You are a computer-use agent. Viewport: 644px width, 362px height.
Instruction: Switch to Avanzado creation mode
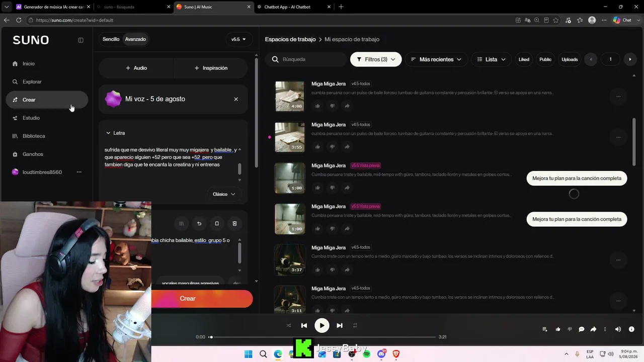click(x=135, y=39)
